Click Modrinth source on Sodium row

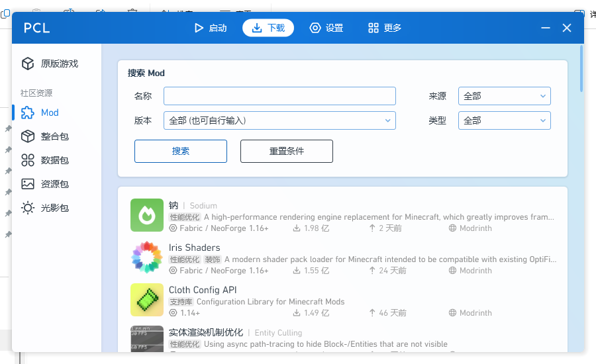pos(475,228)
